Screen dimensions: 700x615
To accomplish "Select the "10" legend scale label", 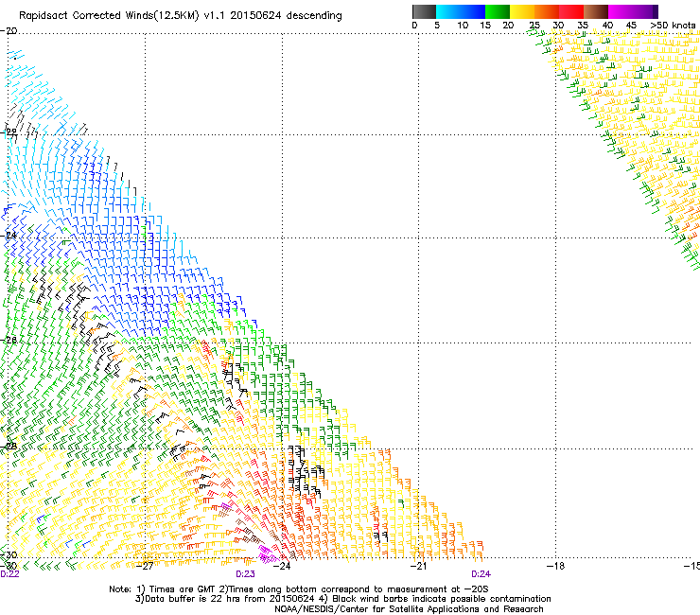I will (463, 26).
